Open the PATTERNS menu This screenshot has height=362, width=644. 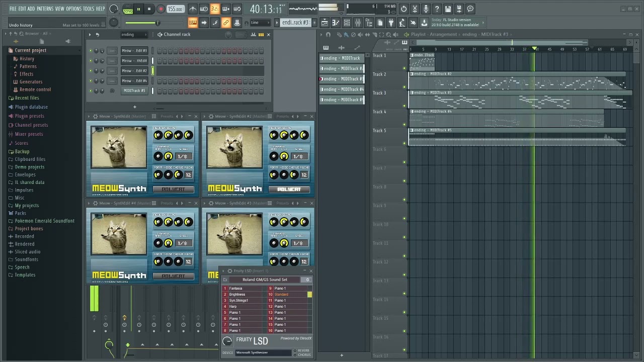click(x=45, y=9)
